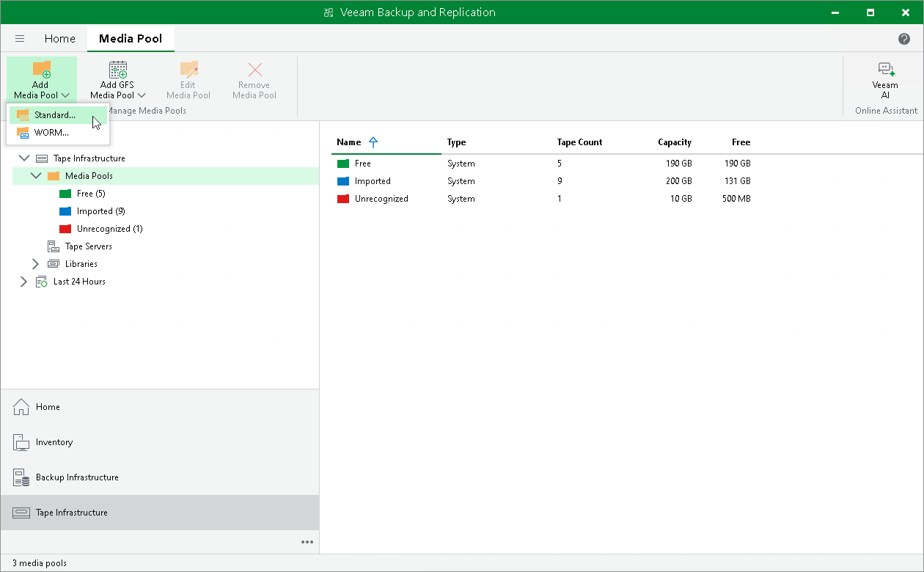Open the help question mark icon
The height and width of the screenshot is (572, 924).
pos(904,38)
